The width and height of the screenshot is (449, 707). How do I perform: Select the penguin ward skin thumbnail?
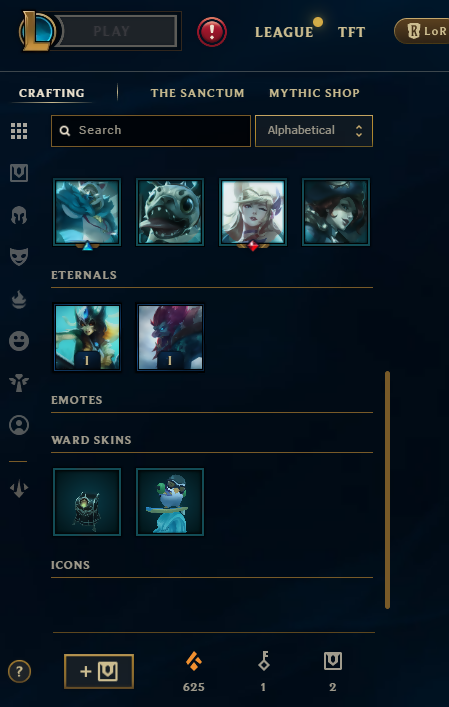(170, 502)
